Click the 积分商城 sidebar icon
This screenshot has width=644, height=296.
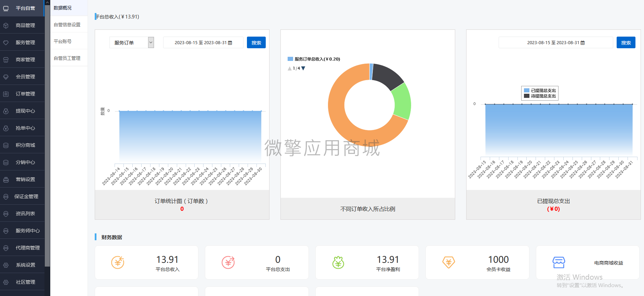tap(6, 145)
